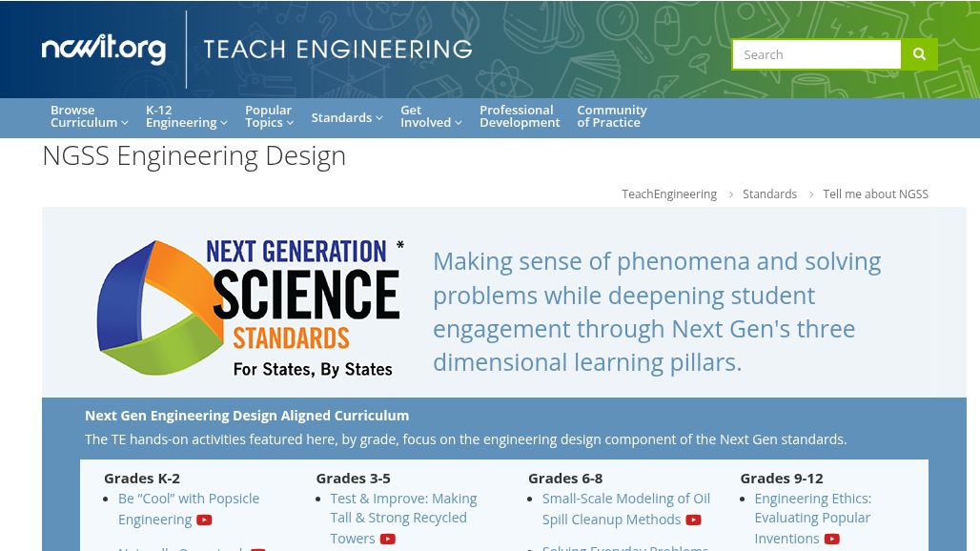
Task: Expand the Get Involved dropdown
Action: click(x=431, y=116)
